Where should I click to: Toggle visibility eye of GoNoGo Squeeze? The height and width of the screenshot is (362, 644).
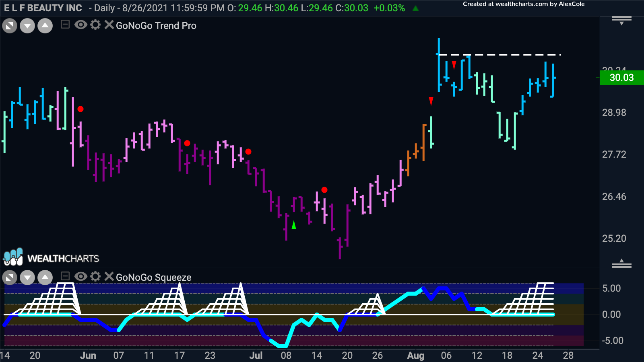pos(80,276)
